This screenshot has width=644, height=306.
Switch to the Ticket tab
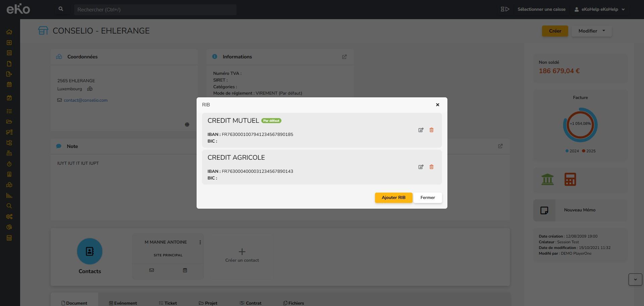[x=168, y=303]
